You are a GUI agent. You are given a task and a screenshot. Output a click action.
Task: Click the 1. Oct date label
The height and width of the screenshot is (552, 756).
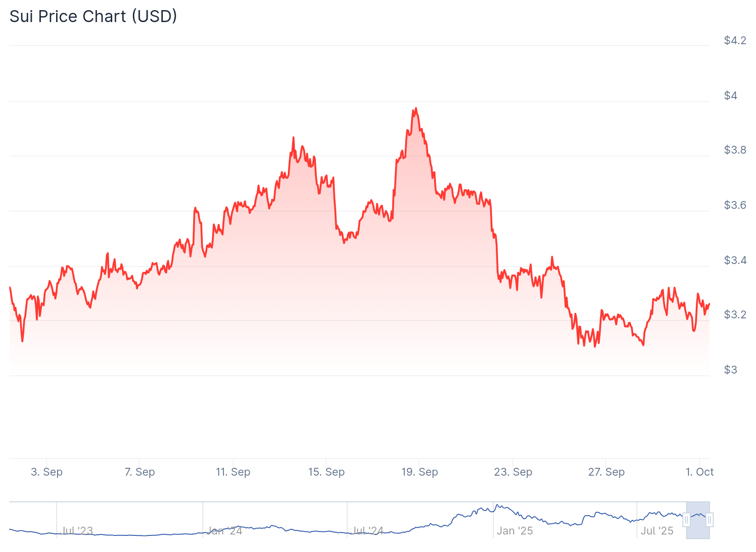click(x=699, y=472)
